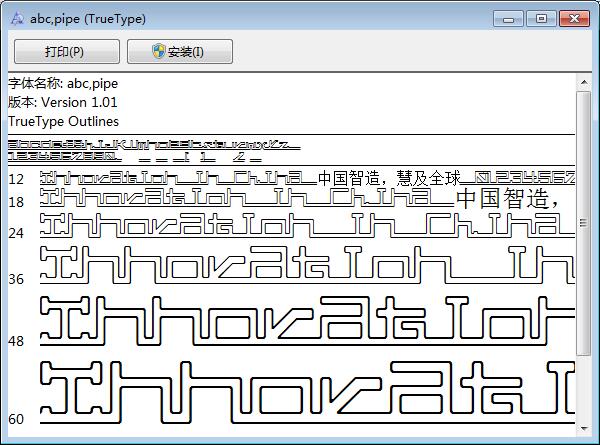
Task: Minimize the abc,pipe font window
Action: point(508,19)
